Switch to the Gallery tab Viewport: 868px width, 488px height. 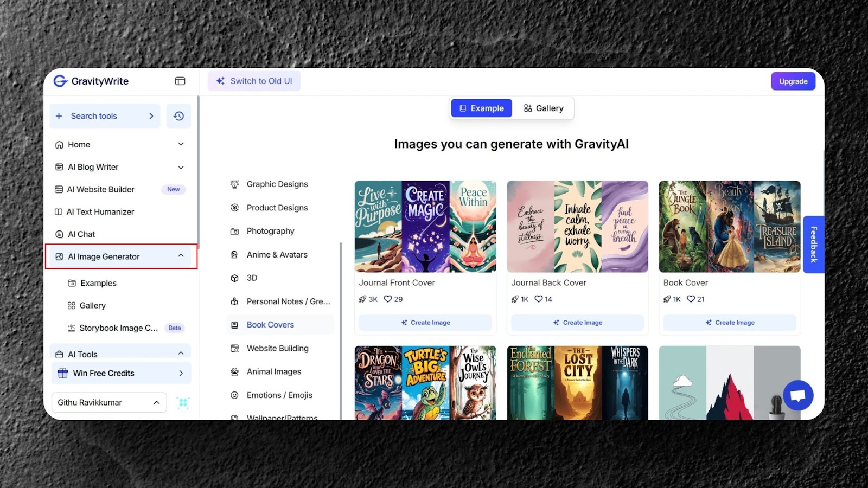pyautogui.click(x=544, y=108)
